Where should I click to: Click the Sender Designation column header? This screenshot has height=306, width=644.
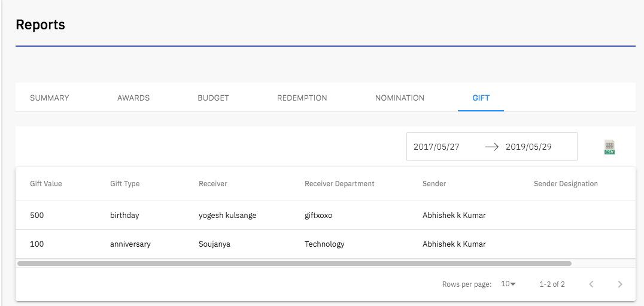(x=566, y=184)
